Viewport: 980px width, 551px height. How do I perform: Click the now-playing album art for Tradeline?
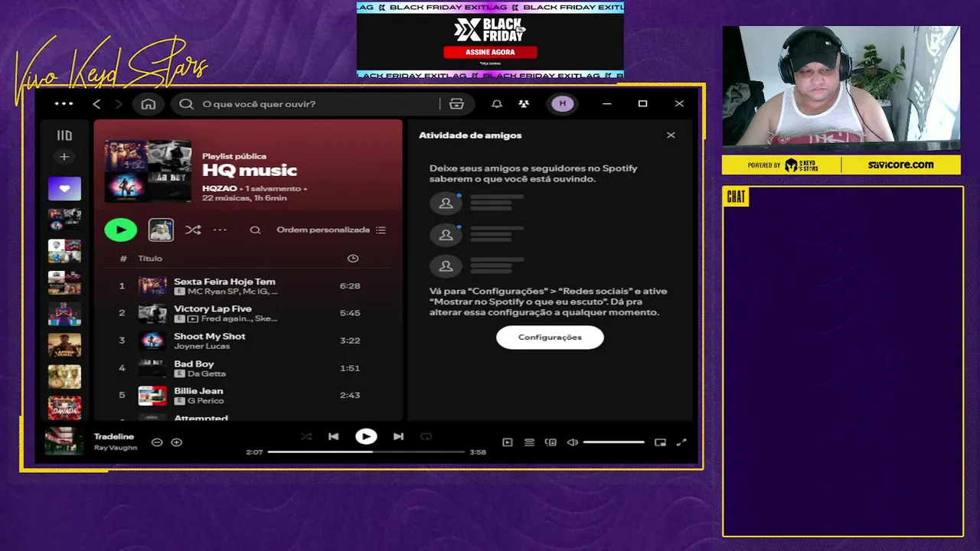coord(64,442)
